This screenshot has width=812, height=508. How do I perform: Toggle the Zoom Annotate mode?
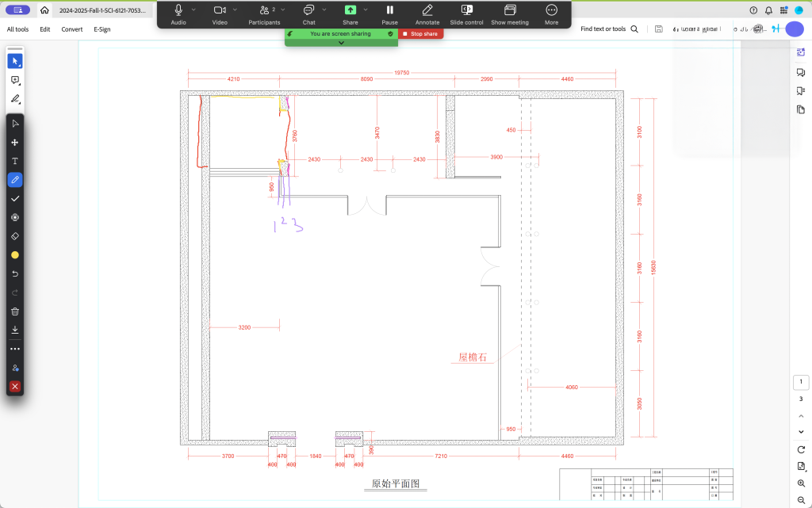427,13
